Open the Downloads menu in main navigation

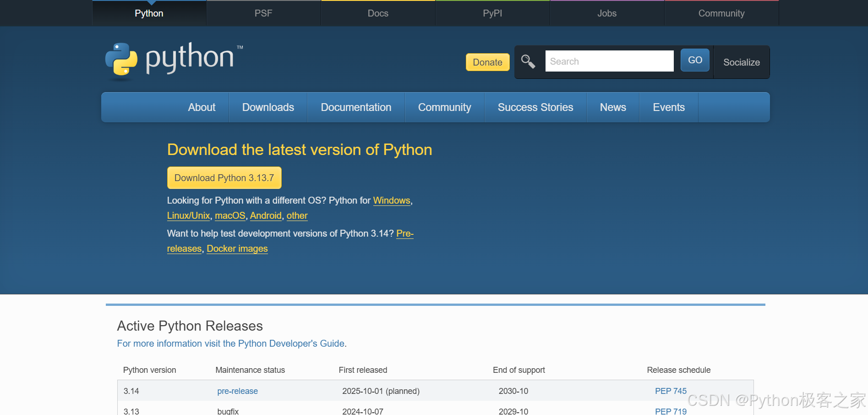pyautogui.click(x=268, y=107)
